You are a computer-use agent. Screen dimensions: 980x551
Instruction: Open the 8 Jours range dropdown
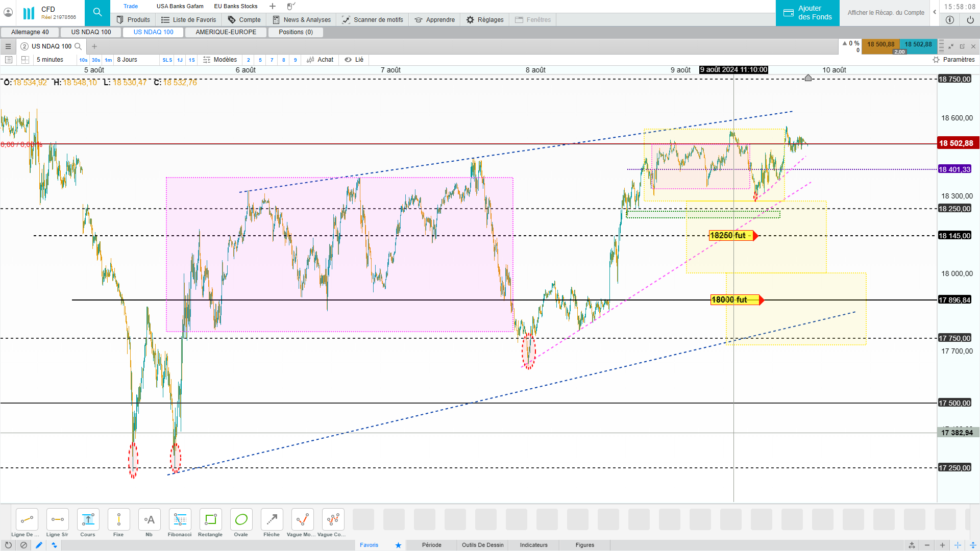point(127,60)
